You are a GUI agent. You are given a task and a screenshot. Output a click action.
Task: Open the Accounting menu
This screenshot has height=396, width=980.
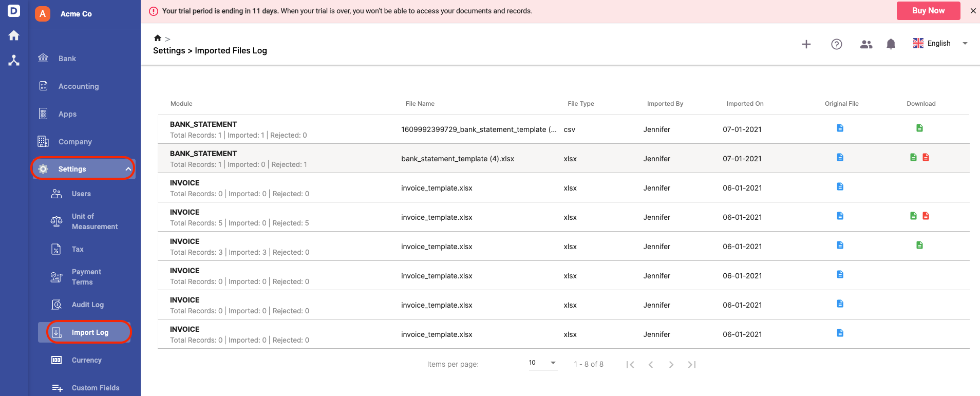coord(78,86)
